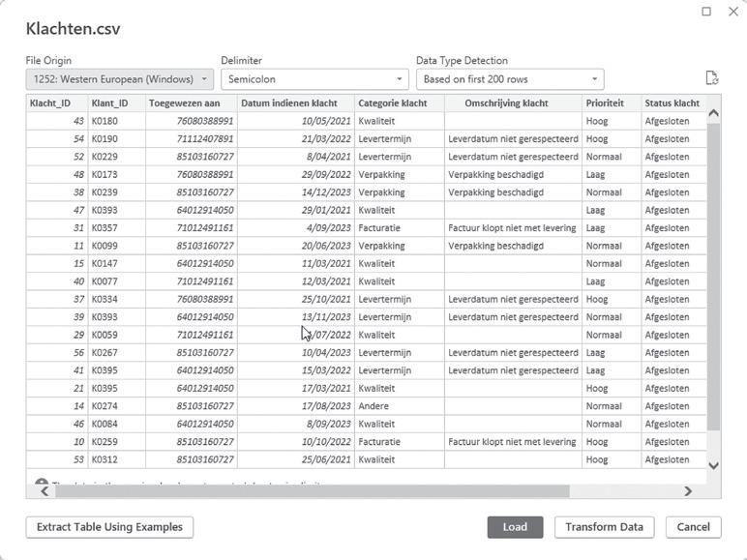Viewport: 747px width, 560px height.
Task: Click the horizontal scrollbar left arrow
Action: tap(45, 491)
